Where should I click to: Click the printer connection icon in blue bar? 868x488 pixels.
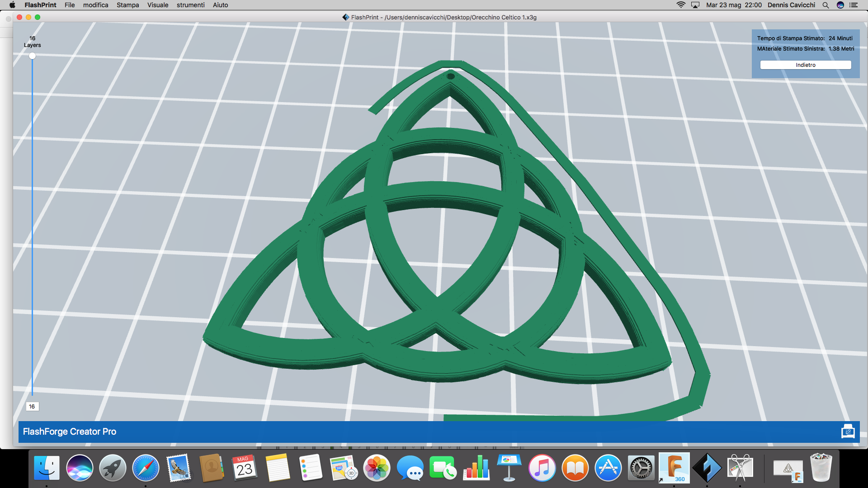tap(848, 432)
